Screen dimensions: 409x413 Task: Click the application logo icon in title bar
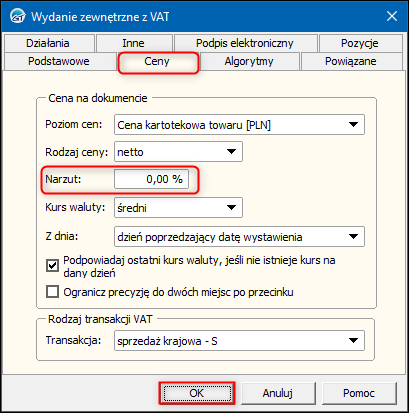17,16
